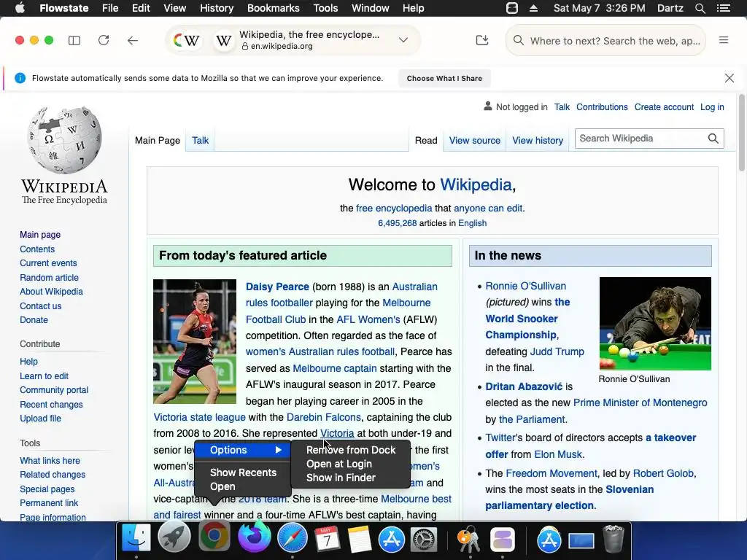
Task: Click the magnifier icon in the web search field
Action: point(519,41)
